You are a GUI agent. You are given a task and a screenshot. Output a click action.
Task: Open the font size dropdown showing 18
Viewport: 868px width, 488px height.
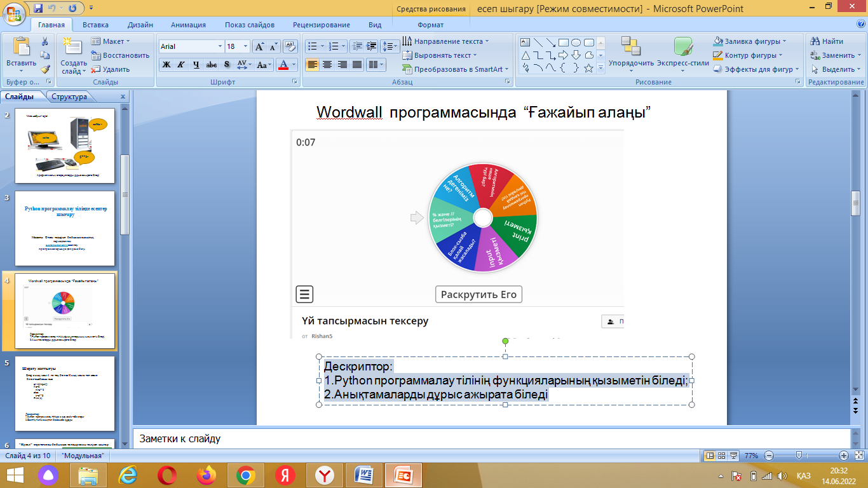coord(247,46)
